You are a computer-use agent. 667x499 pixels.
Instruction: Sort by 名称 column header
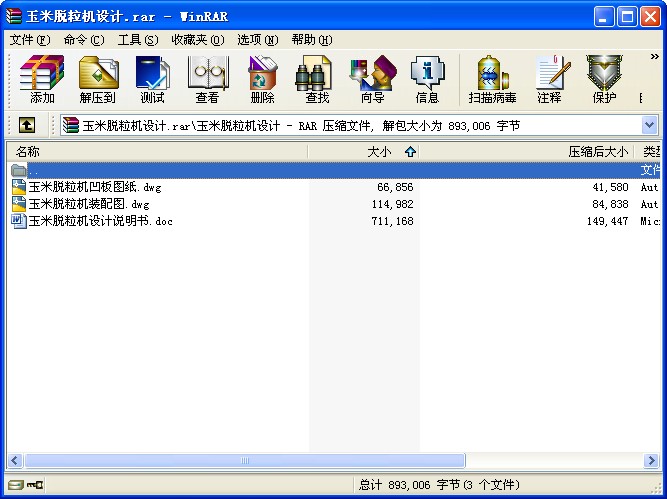157,151
